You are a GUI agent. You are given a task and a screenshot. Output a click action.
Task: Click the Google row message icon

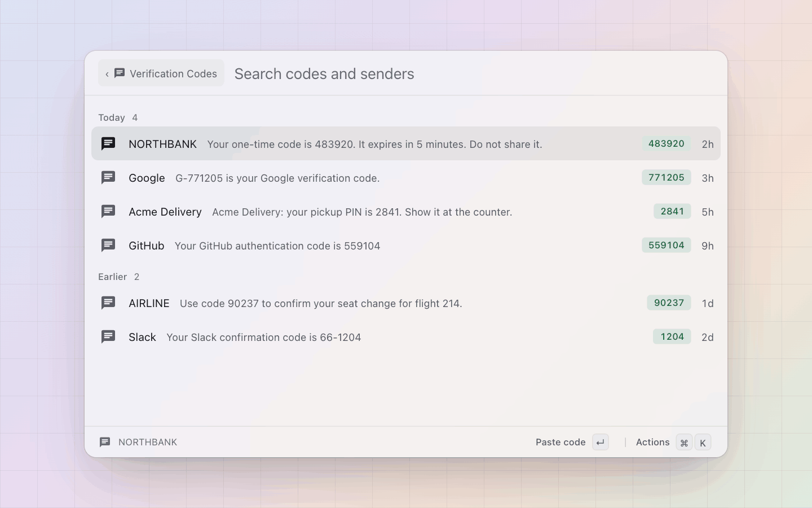pos(108,178)
